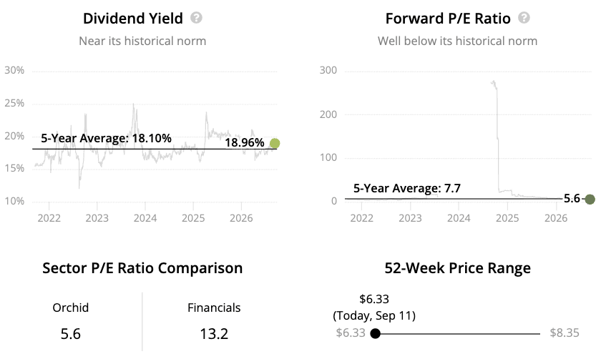
Task: Select the green current dividend yield dot
Action: pyautogui.click(x=275, y=143)
